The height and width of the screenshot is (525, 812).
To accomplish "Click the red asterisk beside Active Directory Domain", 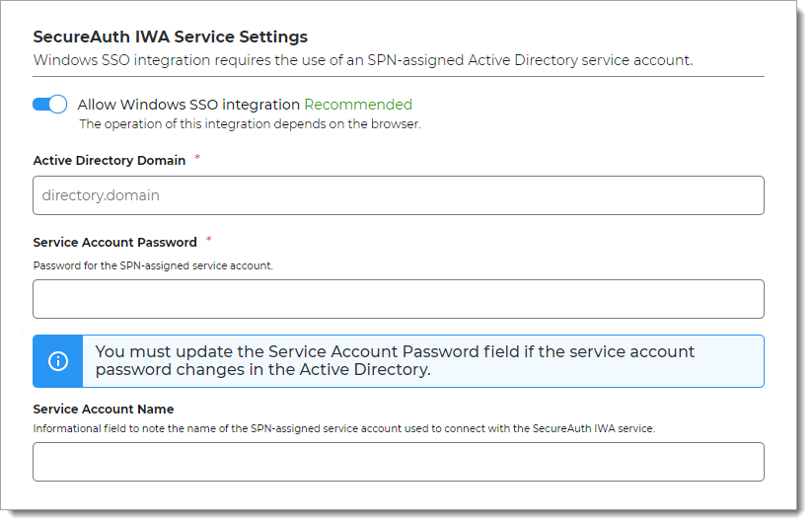I will pos(197,158).
